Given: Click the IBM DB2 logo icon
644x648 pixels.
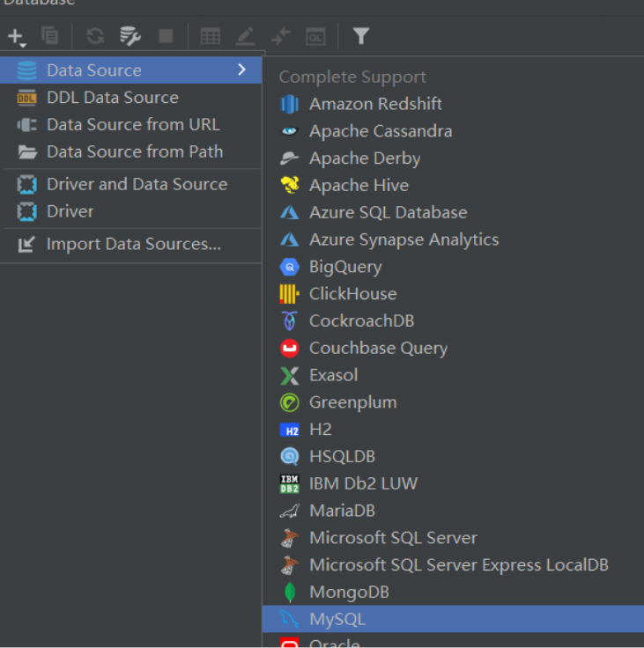Looking at the screenshot, I should 290,484.
